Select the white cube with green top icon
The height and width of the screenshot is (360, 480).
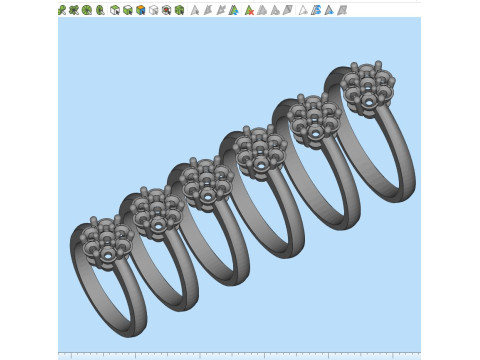pyautogui.click(x=115, y=10)
